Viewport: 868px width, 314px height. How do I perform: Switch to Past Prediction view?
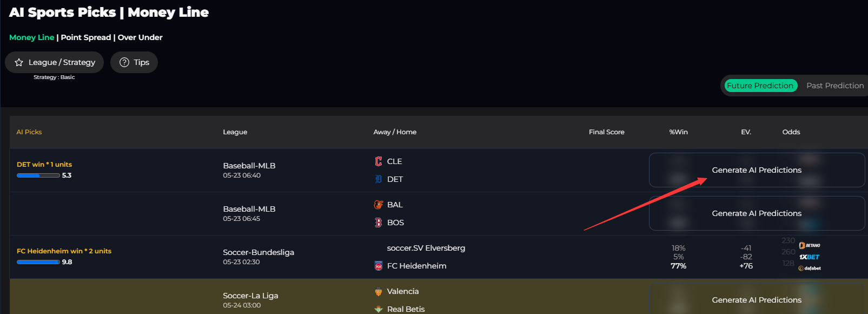pyautogui.click(x=835, y=86)
